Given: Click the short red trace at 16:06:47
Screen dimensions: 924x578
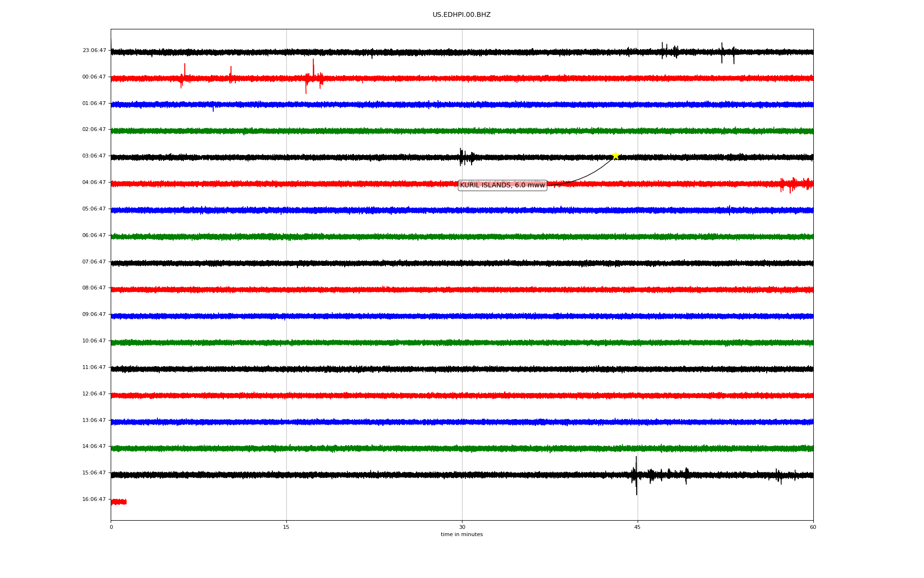Looking at the screenshot, I should click(x=118, y=502).
